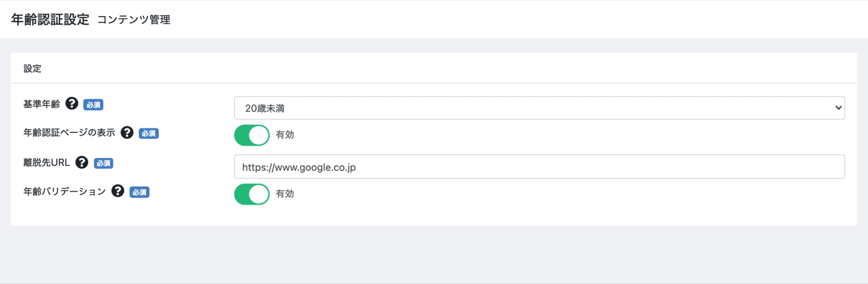Screen dimensions: 868x284
Task: Click the 有効 label beside 年齢認証ページの表示 toggle
Action: tap(285, 135)
